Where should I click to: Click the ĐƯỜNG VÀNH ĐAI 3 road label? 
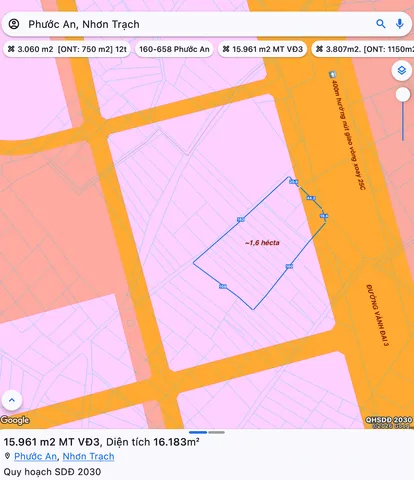click(377, 315)
